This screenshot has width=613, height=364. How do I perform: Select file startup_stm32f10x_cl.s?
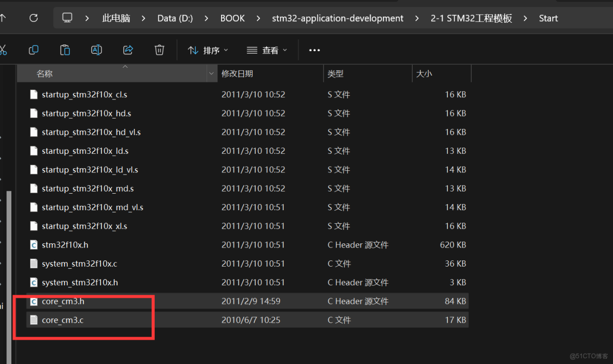(84, 95)
